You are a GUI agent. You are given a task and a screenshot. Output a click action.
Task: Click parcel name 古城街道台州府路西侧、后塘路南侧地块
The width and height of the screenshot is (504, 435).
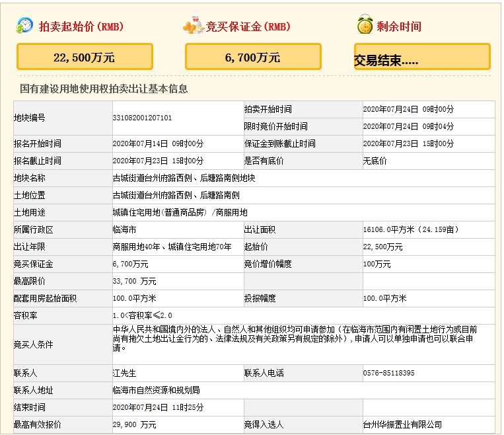184,178
